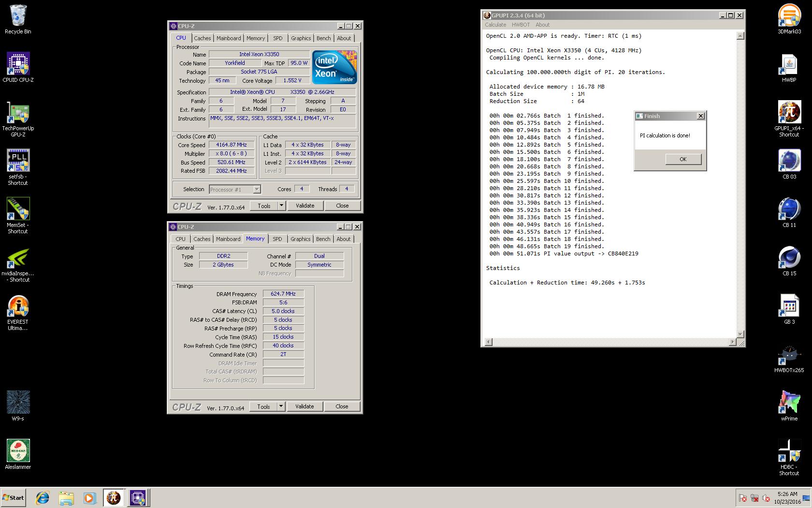This screenshot has height=508, width=812.
Task: Click GPUPI vertical scrollbar down arrow
Action: point(740,334)
